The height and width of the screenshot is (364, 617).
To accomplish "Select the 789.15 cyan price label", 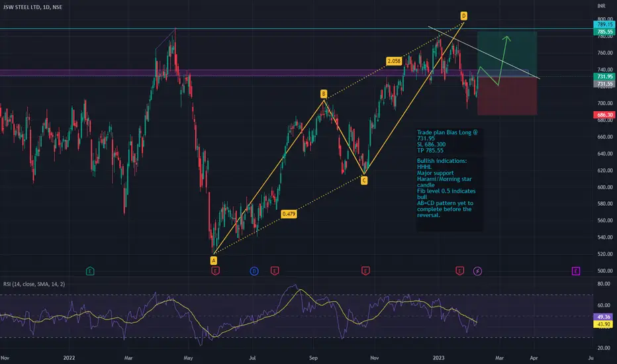I will (x=605, y=24).
